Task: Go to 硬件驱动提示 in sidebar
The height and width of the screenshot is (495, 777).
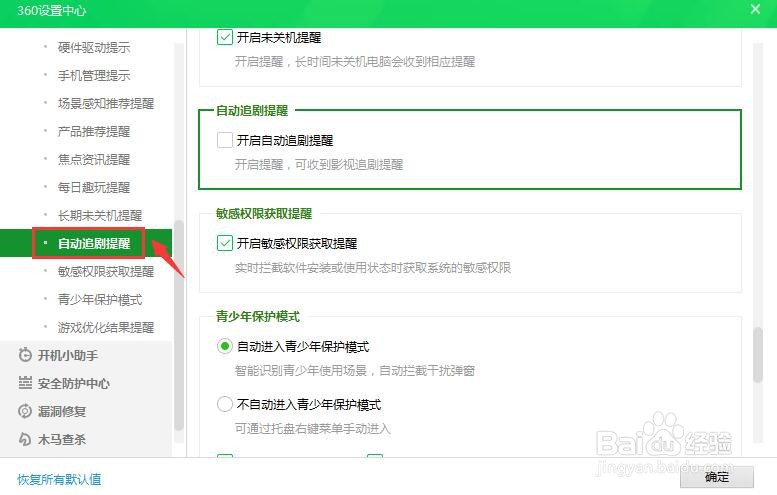Action: (94, 48)
